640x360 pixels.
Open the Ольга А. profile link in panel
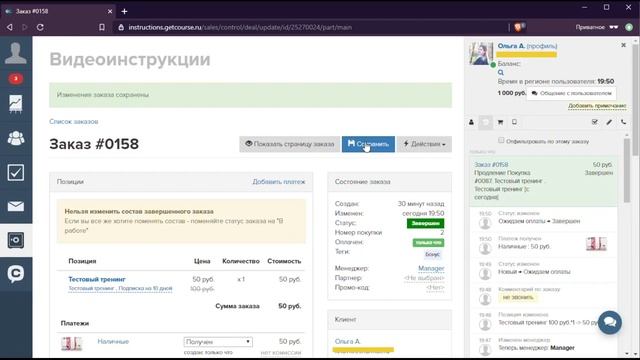pyautogui.click(x=527, y=46)
